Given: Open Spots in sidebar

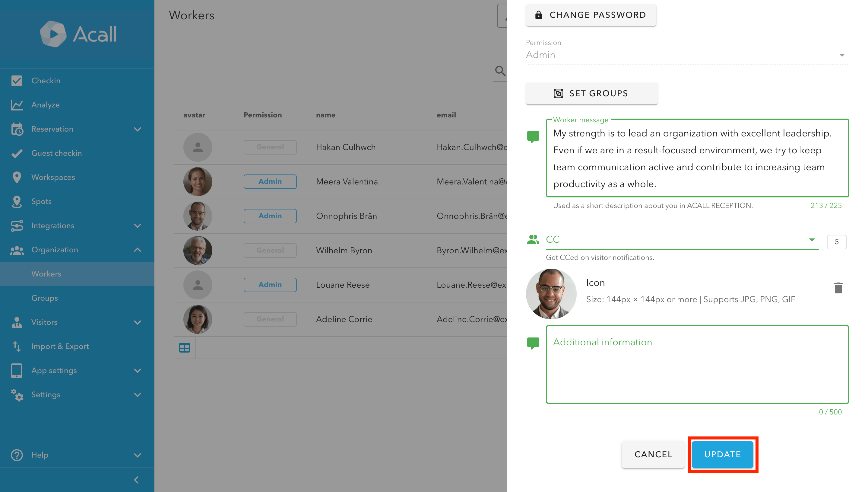Looking at the screenshot, I should coord(41,201).
